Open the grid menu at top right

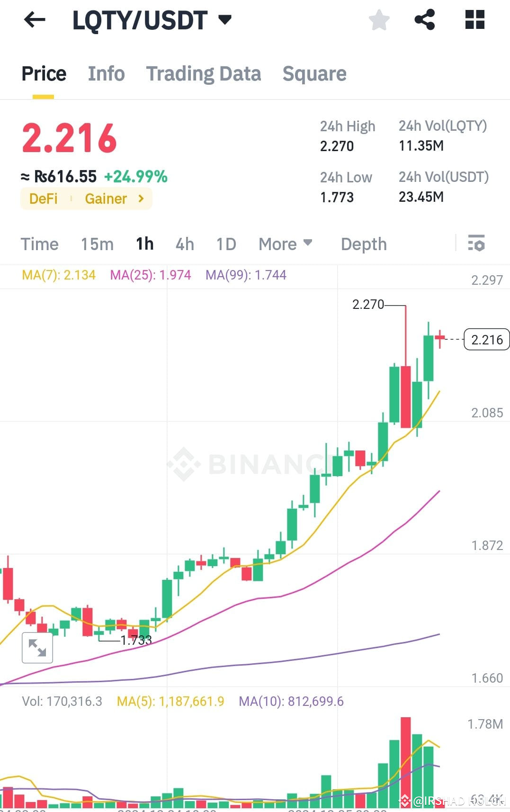coord(474,20)
